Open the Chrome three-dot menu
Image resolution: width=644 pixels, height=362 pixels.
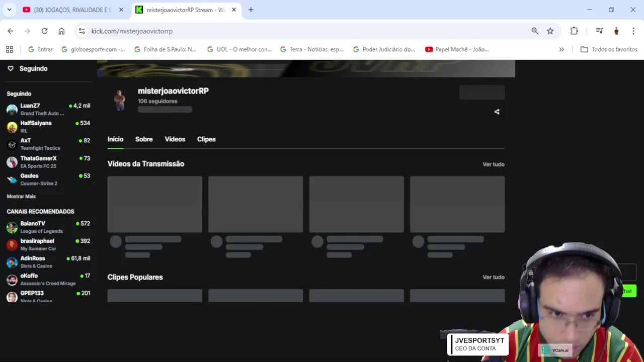(x=633, y=31)
